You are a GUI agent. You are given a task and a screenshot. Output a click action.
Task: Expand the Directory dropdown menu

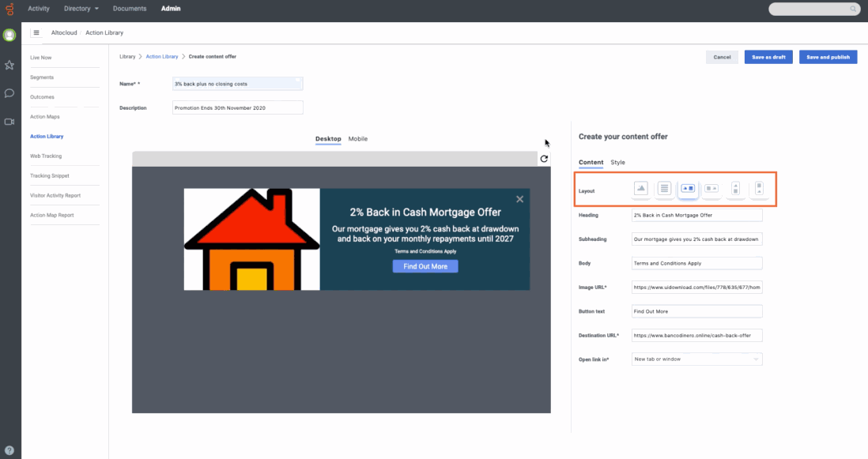[x=81, y=9]
